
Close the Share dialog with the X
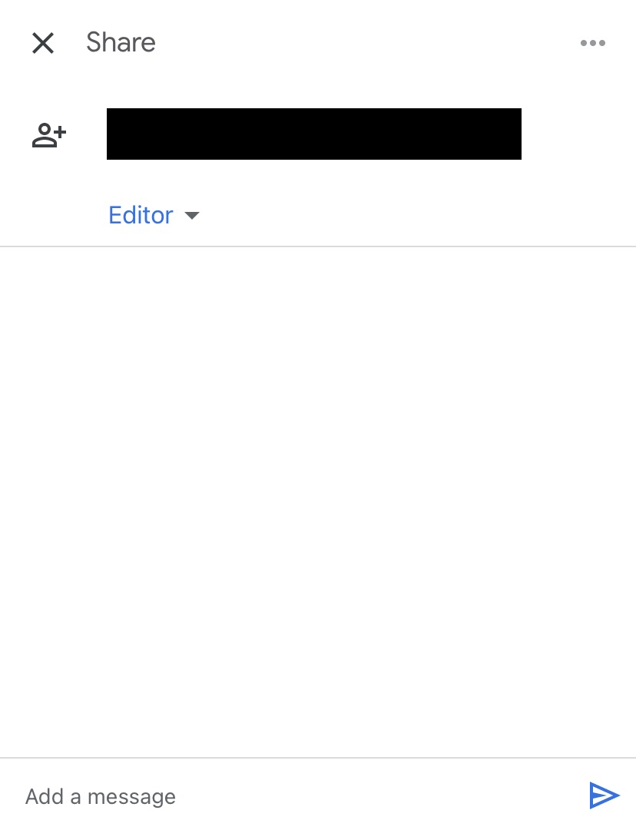[43, 43]
